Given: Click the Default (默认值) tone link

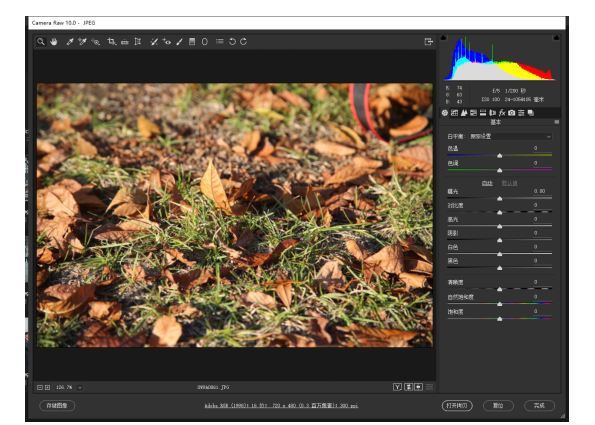Looking at the screenshot, I should pyautogui.click(x=509, y=183).
